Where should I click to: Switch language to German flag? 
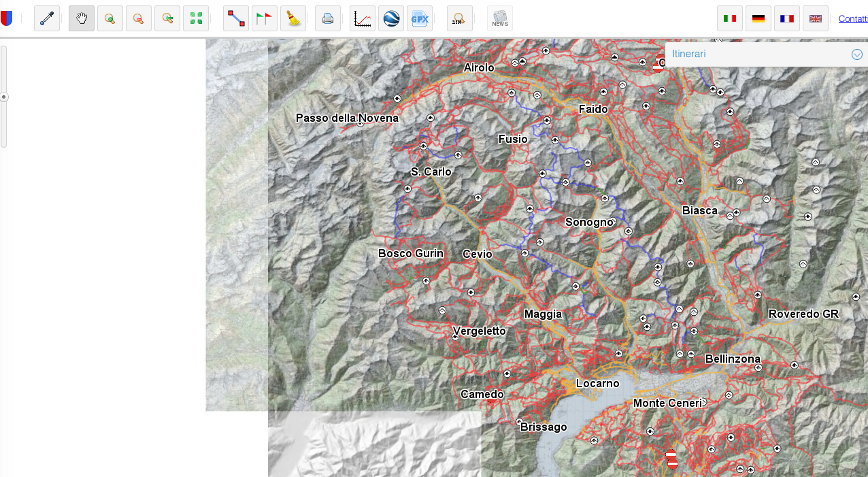click(x=758, y=18)
